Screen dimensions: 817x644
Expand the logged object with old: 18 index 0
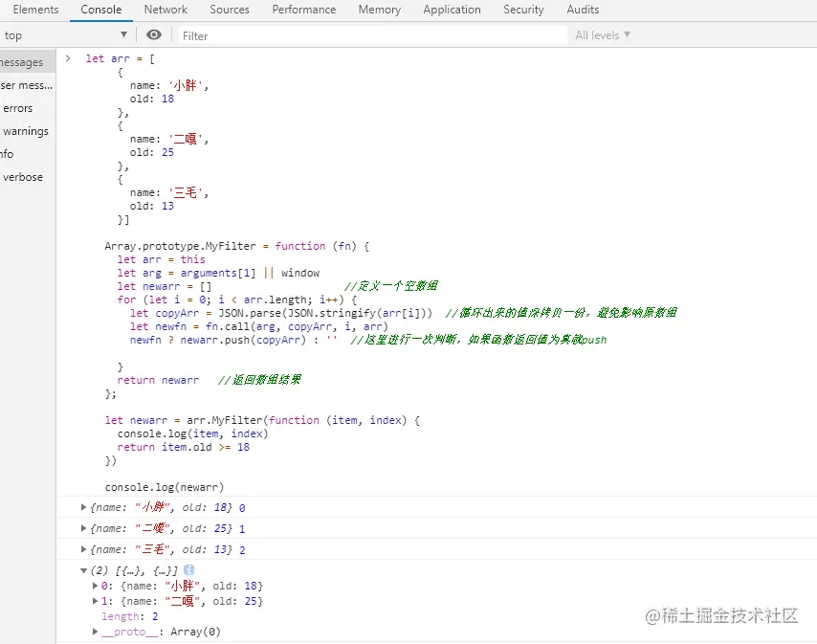point(83,507)
